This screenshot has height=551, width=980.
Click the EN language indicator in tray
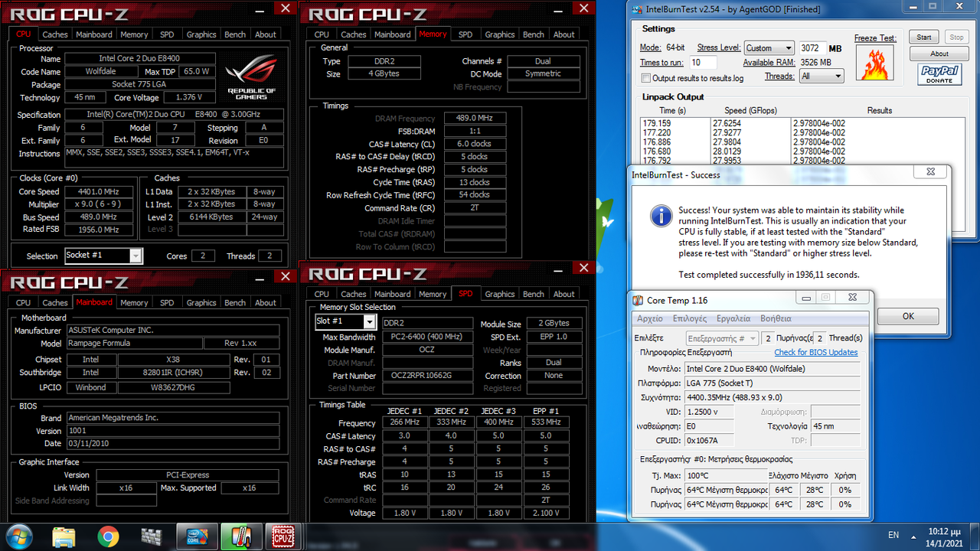[x=893, y=535]
